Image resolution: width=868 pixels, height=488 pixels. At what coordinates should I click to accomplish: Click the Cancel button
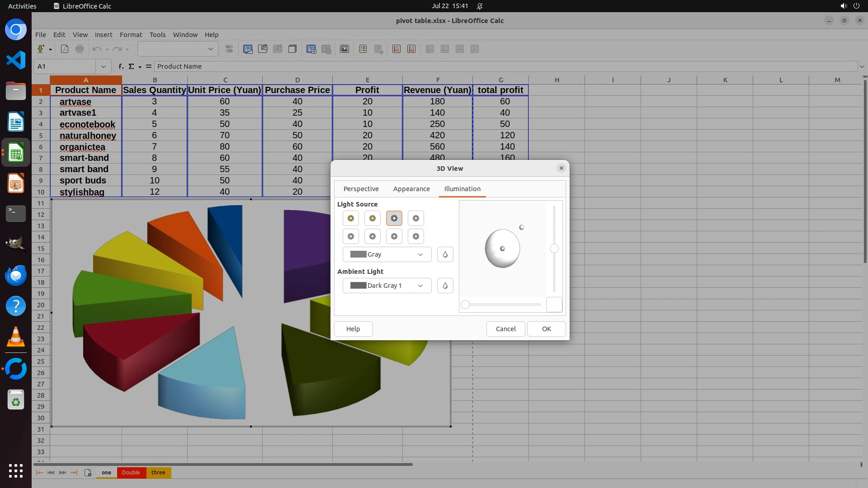[x=505, y=329]
